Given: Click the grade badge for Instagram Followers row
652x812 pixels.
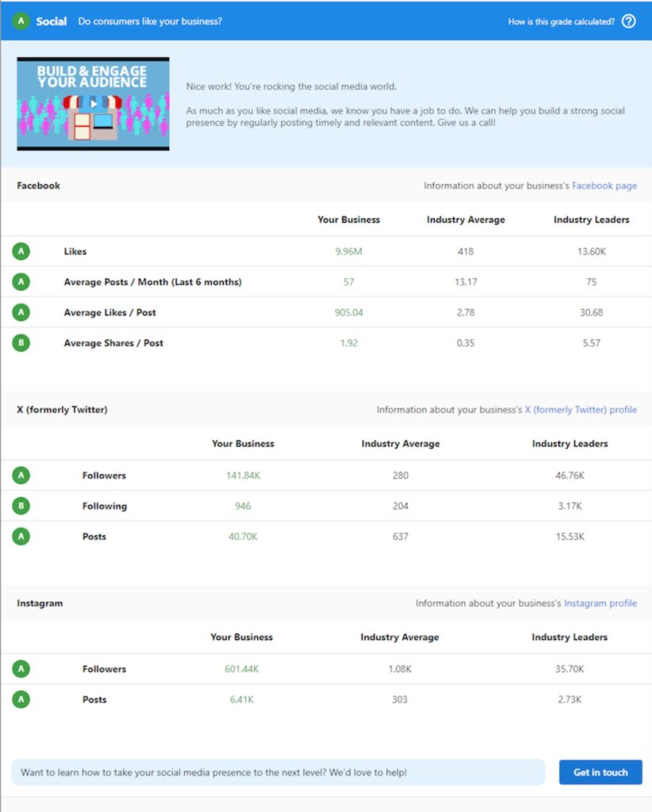Looking at the screenshot, I should tap(21, 669).
